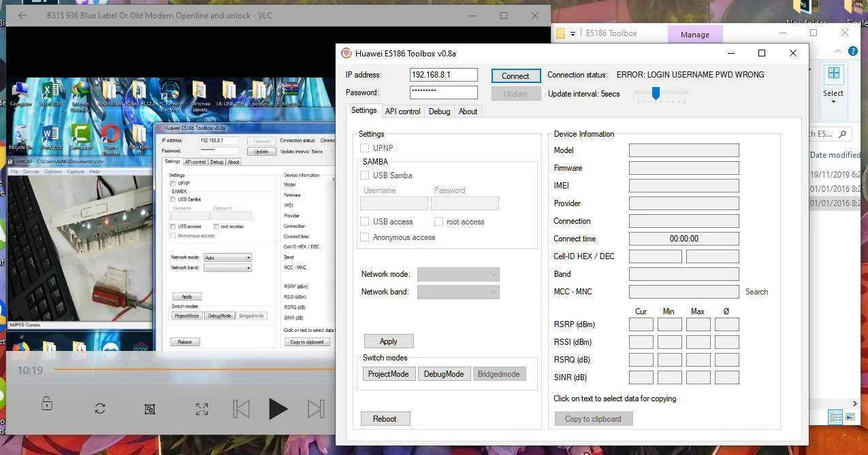Switch Explorer to large icons view icon
The image size is (868, 455).
tap(850, 417)
